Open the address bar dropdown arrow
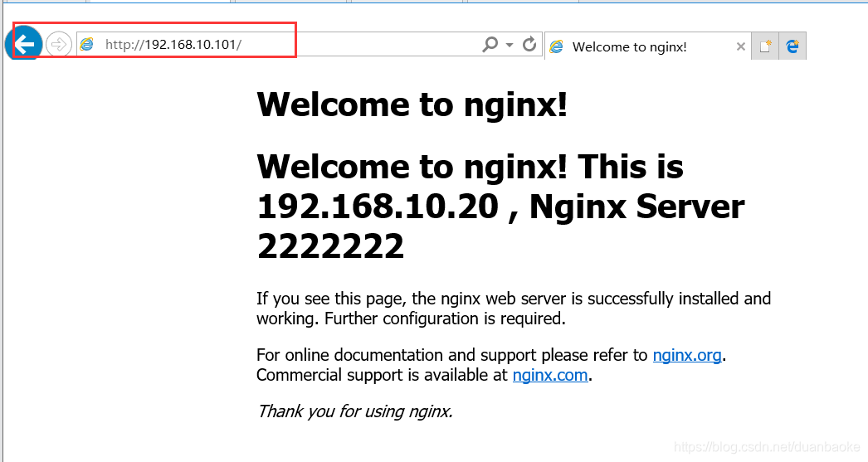Image resolution: width=868 pixels, height=462 pixels. click(x=510, y=45)
